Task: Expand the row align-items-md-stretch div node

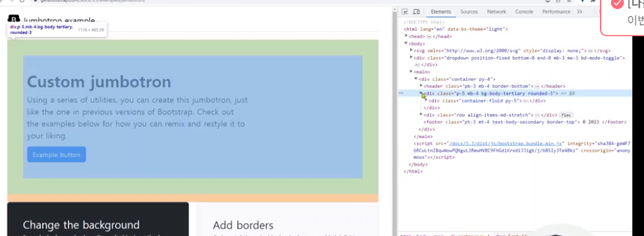Action: tap(421, 114)
